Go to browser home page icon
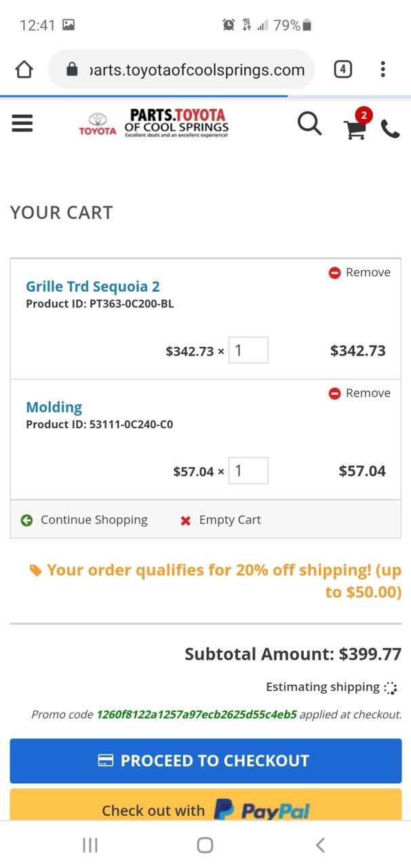411x868 pixels. tap(24, 69)
